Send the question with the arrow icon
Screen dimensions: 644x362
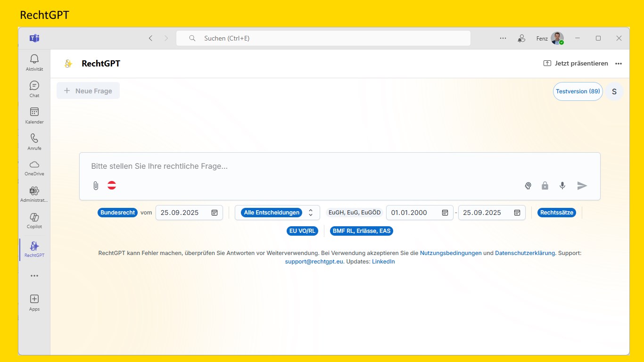(582, 186)
